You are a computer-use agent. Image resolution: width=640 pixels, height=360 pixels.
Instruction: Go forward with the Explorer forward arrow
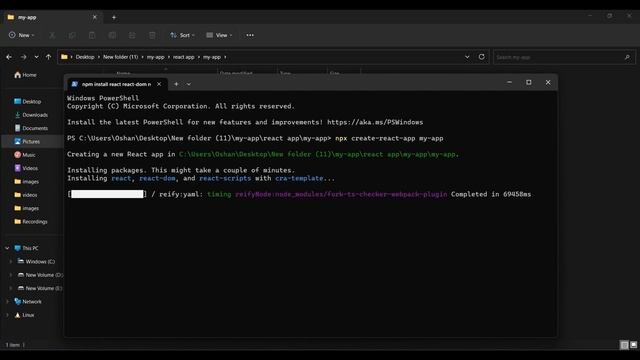pyautogui.click(x=23, y=57)
